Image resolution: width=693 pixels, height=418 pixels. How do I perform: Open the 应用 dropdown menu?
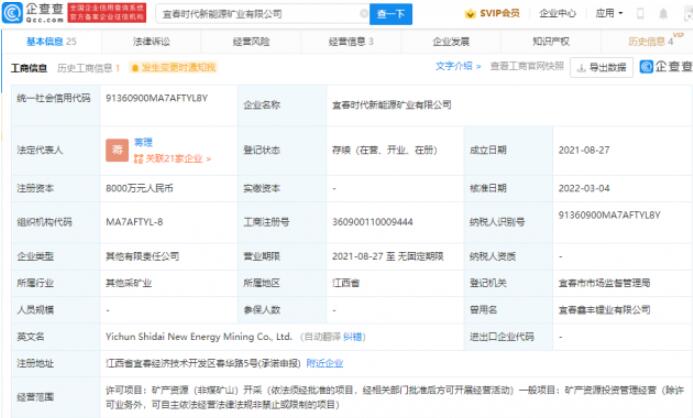[x=609, y=13]
